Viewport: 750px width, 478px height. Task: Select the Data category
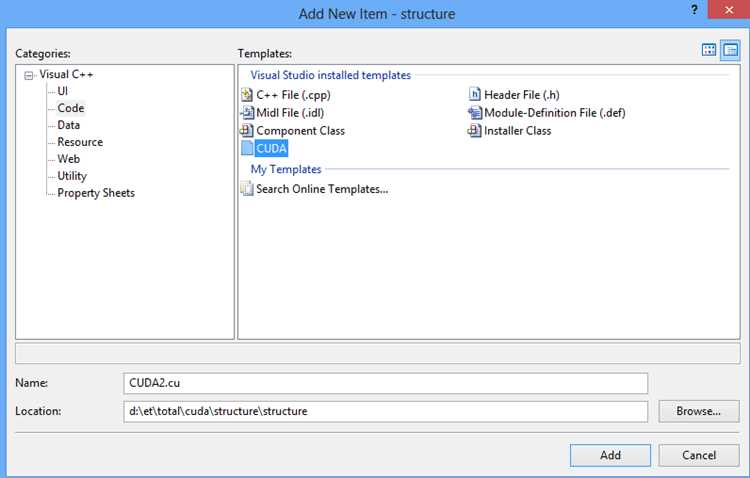(x=69, y=125)
